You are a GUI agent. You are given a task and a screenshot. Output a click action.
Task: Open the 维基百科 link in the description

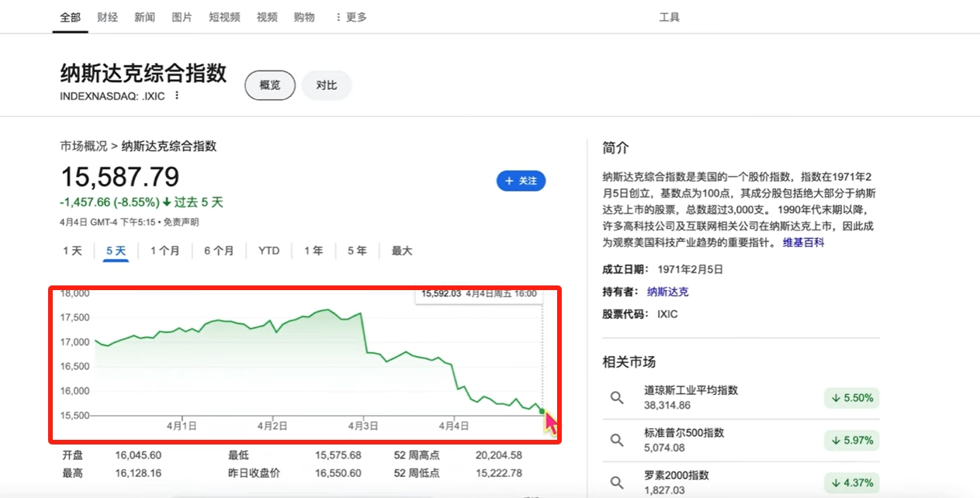[803, 243]
